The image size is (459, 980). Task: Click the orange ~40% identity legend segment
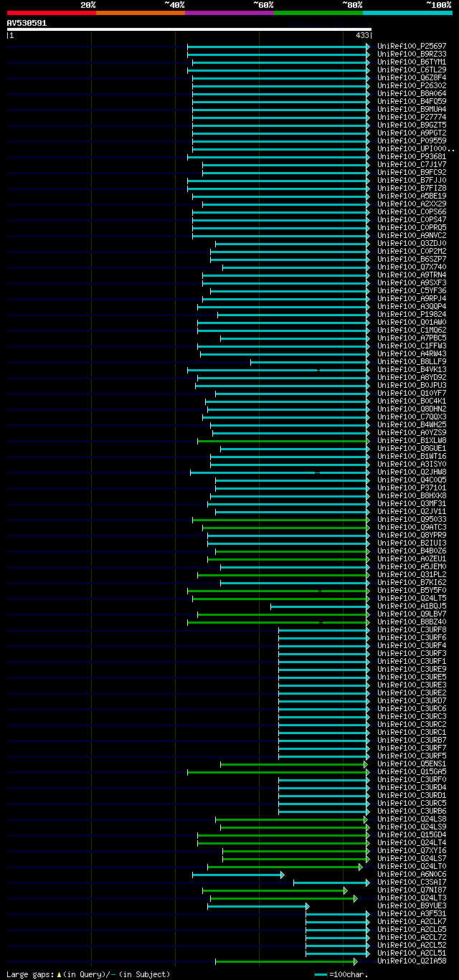pos(140,12)
